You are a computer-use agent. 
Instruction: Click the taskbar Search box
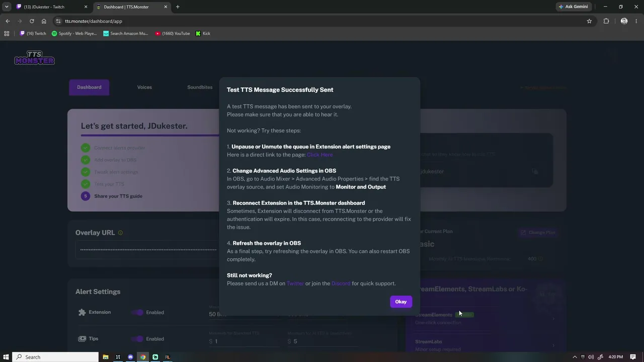[x=55, y=357]
